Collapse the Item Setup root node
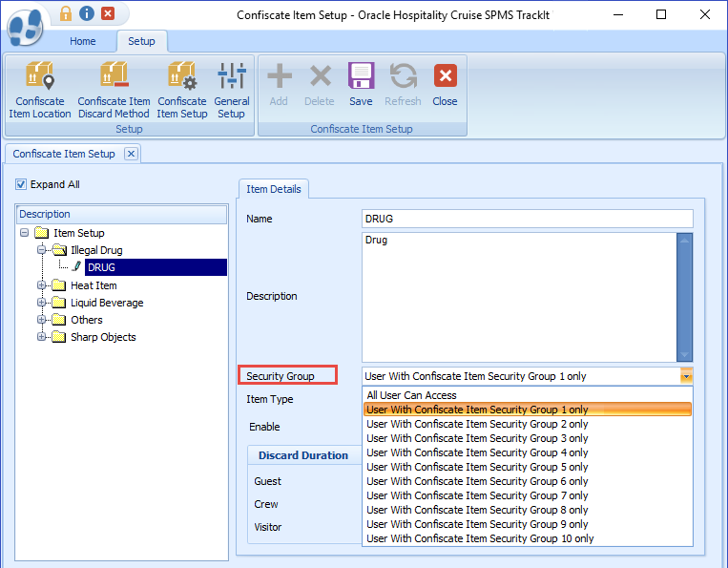 [x=24, y=232]
